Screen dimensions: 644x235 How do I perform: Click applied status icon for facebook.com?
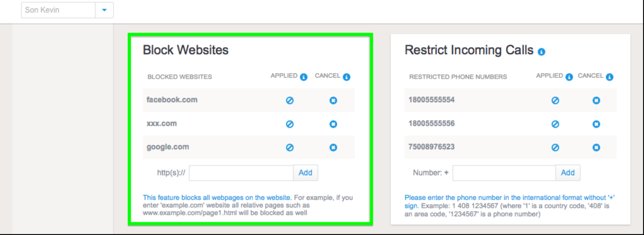[x=290, y=100]
